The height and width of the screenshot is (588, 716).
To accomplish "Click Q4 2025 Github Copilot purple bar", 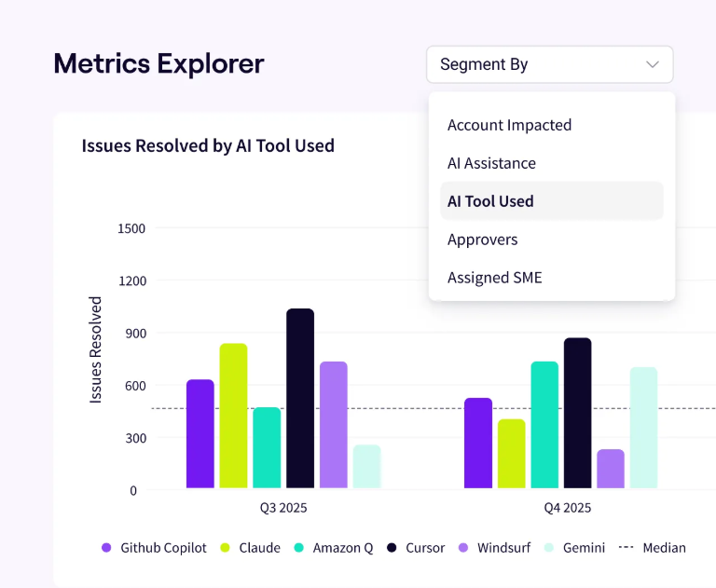I will click(478, 443).
